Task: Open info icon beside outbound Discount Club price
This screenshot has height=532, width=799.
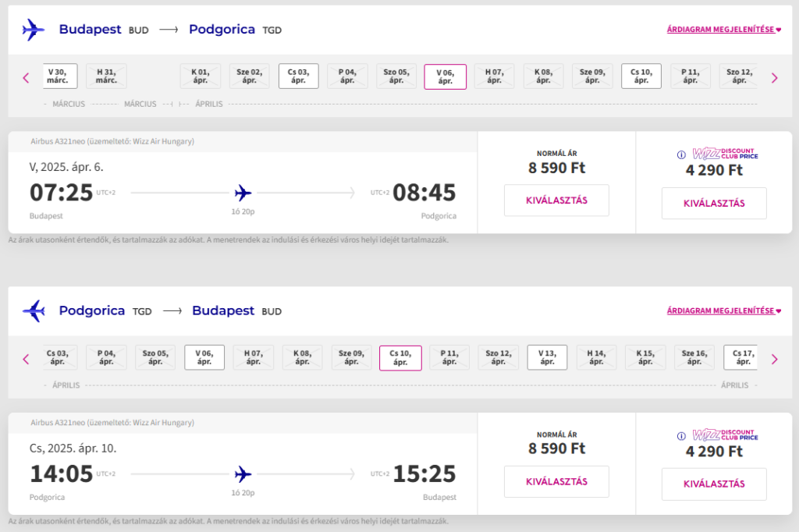Action: [681, 155]
